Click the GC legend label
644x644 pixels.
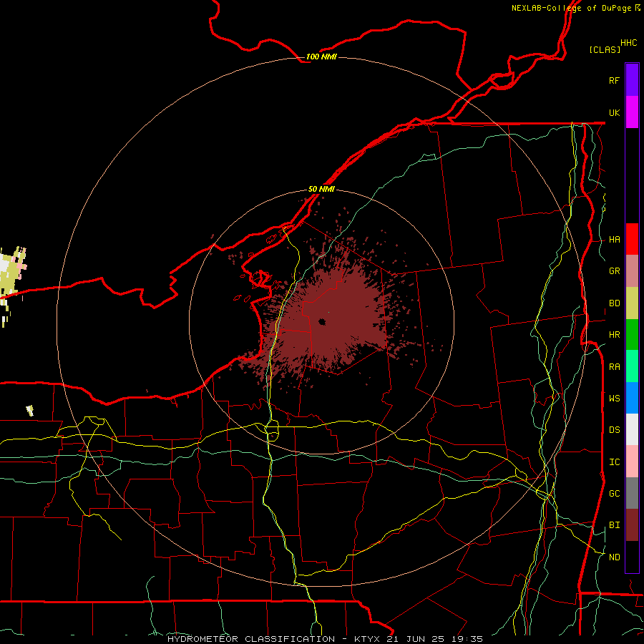(614, 493)
